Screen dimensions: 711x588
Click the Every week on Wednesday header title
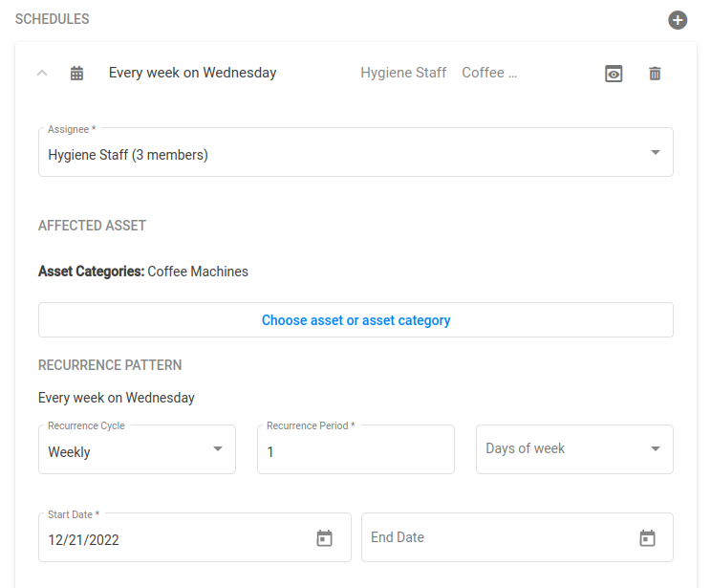tap(192, 73)
